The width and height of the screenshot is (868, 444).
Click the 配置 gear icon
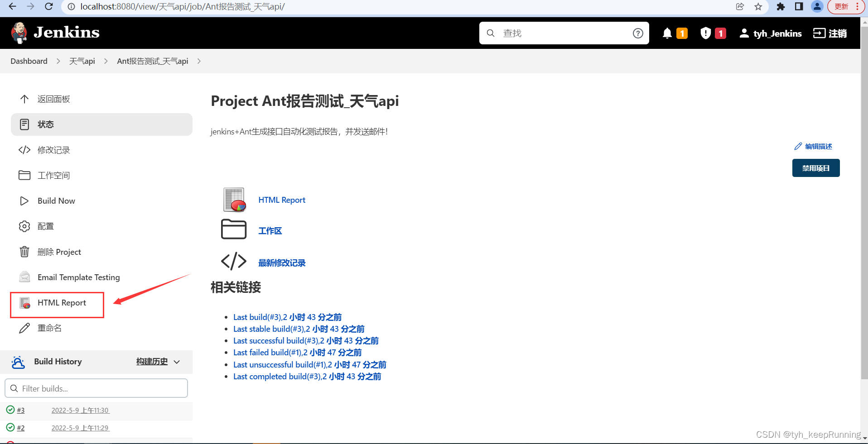point(24,226)
